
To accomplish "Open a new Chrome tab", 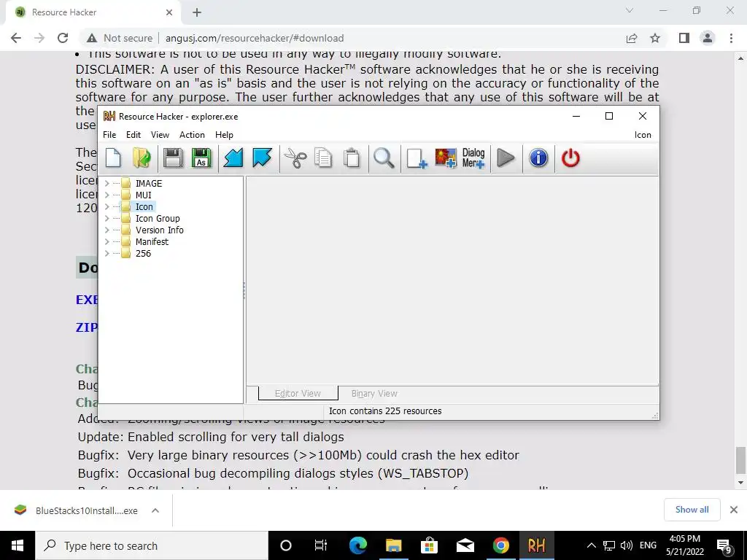I will point(197,12).
